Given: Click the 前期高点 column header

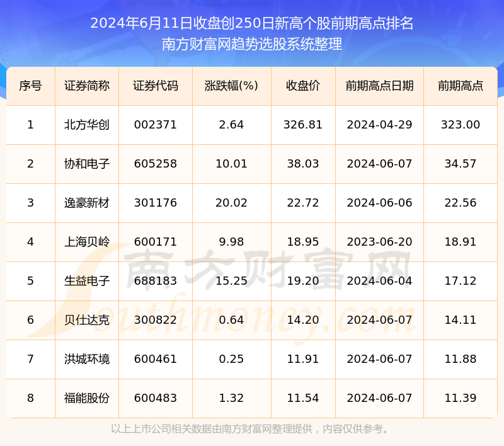Looking at the screenshot, I should [x=461, y=86].
